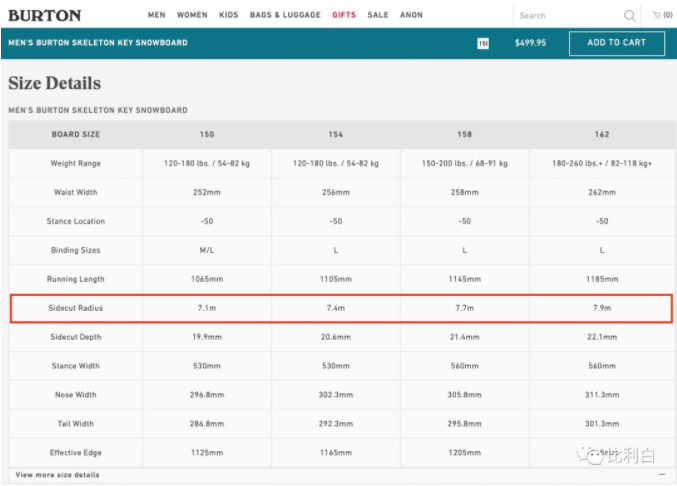
Task: Click the M/L binding size cell
Action: click(x=207, y=250)
